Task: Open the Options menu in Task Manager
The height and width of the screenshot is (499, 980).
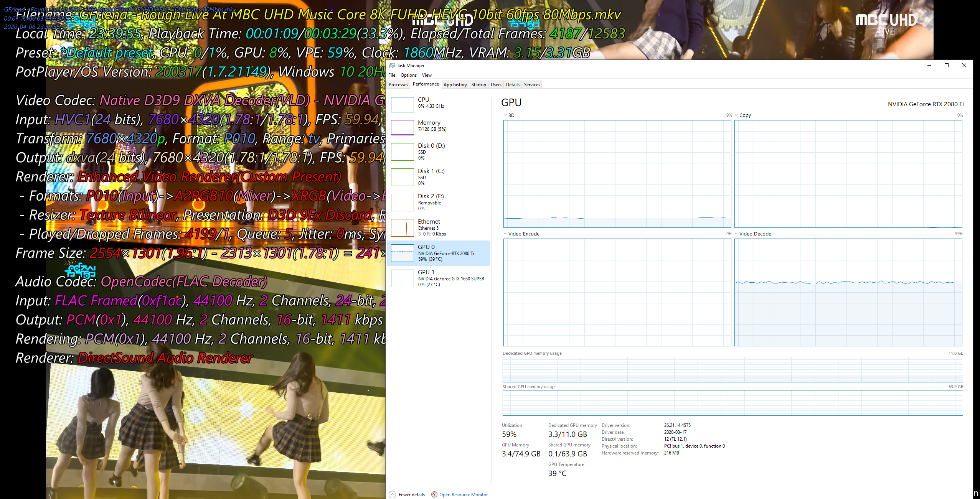Action: click(x=408, y=75)
